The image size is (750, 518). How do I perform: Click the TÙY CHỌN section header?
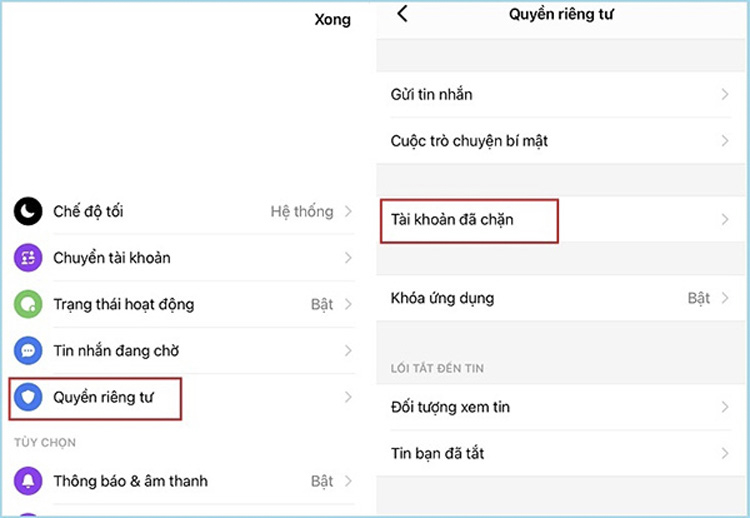(x=44, y=442)
